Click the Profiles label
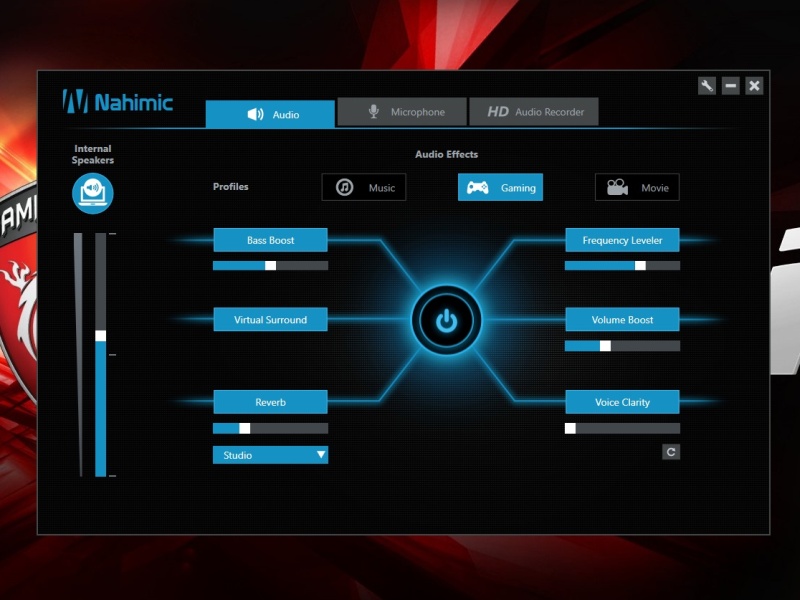The height and width of the screenshot is (600, 800). [231, 187]
